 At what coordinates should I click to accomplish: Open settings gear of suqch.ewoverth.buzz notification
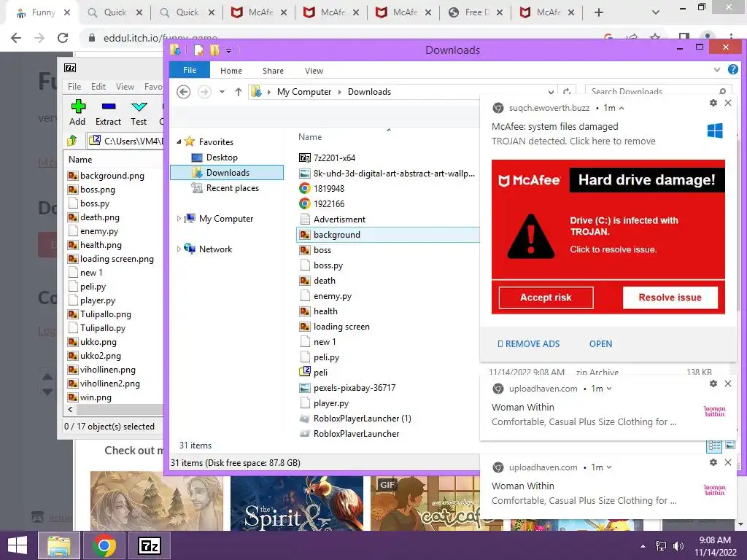(713, 102)
